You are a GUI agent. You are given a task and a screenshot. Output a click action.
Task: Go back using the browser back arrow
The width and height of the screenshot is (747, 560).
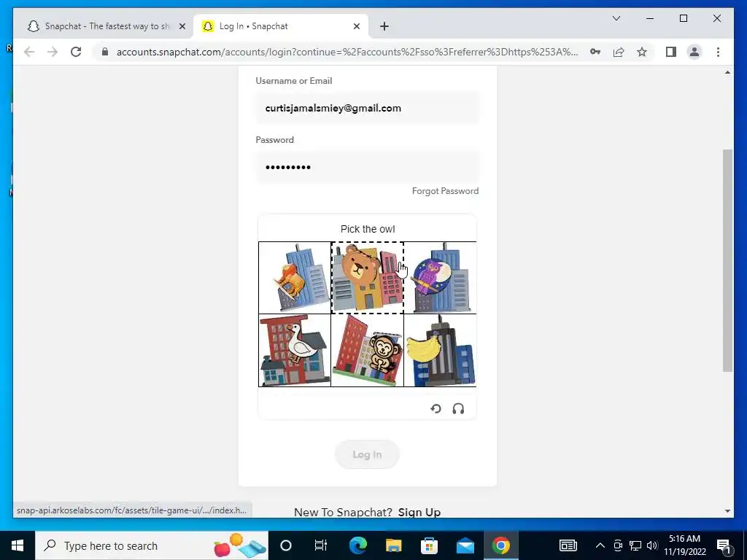(x=29, y=52)
